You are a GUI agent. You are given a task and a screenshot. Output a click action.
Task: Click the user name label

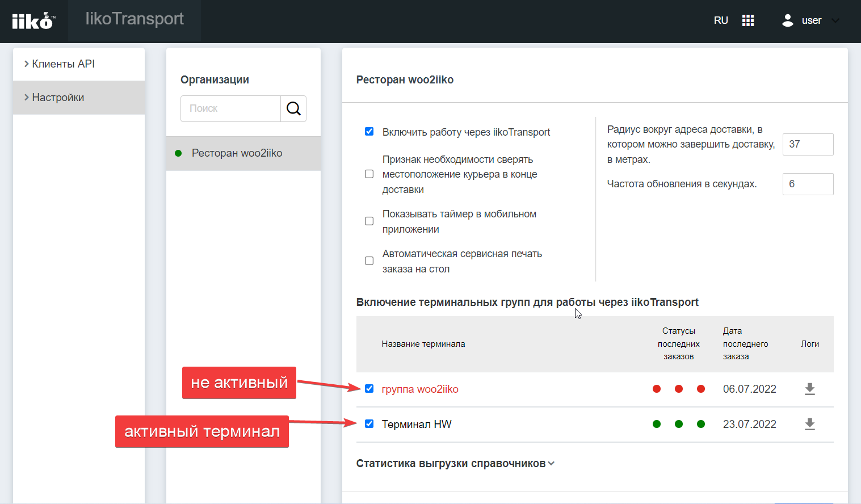(x=812, y=20)
